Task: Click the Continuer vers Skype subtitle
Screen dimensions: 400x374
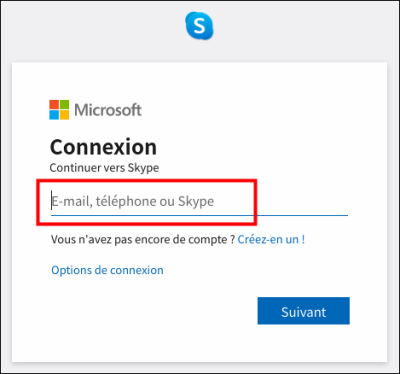Action: (104, 168)
